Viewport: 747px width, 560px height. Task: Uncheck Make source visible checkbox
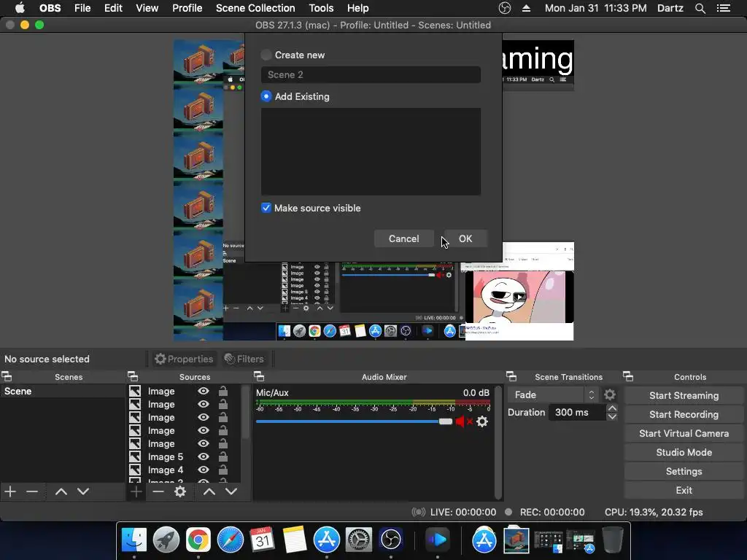266,208
